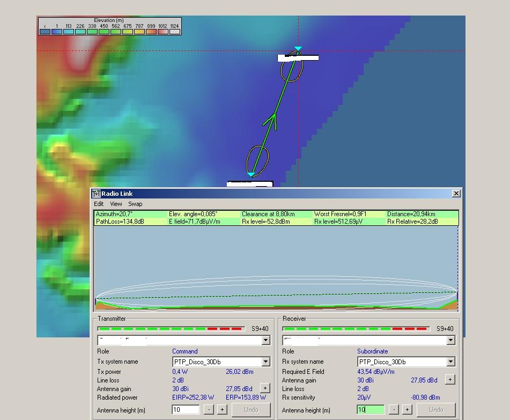
Task: Increase Receiver antenna height with plus button
Action: [407, 410]
